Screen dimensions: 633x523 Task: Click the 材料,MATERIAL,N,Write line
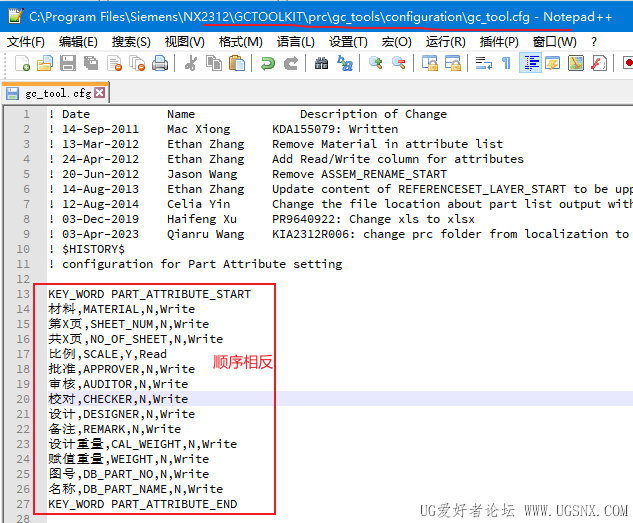coord(122,309)
